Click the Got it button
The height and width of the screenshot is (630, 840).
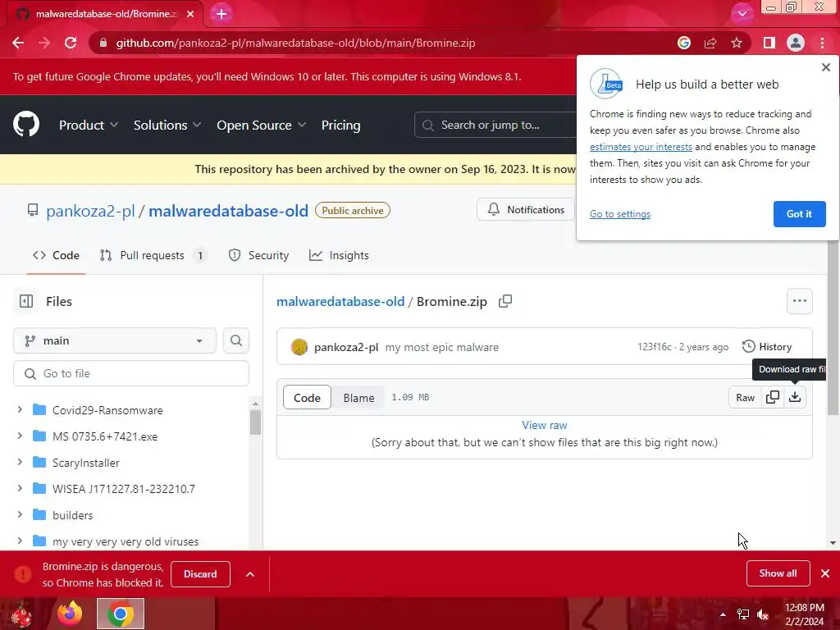(x=799, y=214)
